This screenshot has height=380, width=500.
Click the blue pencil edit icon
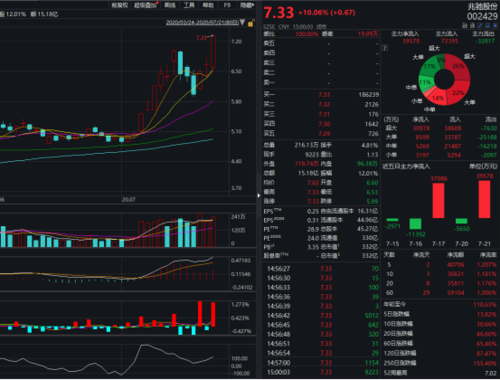[x=480, y=25]
